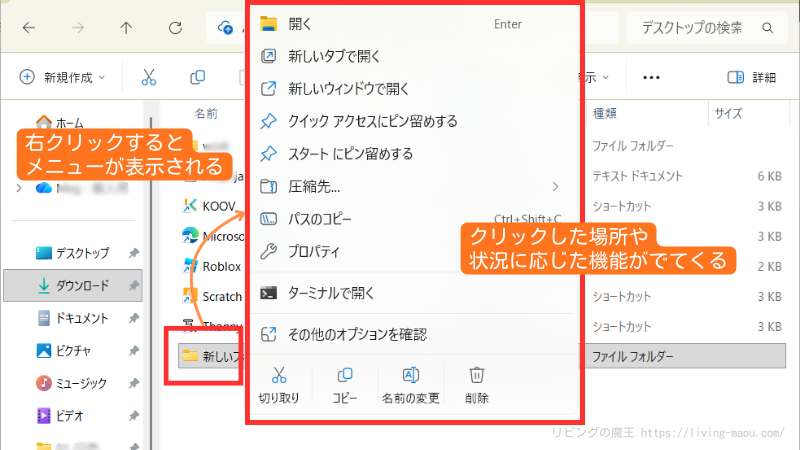Open the three-dot more options menu
The width and height of the screenshot is (800, 450).
coord(651,77)
